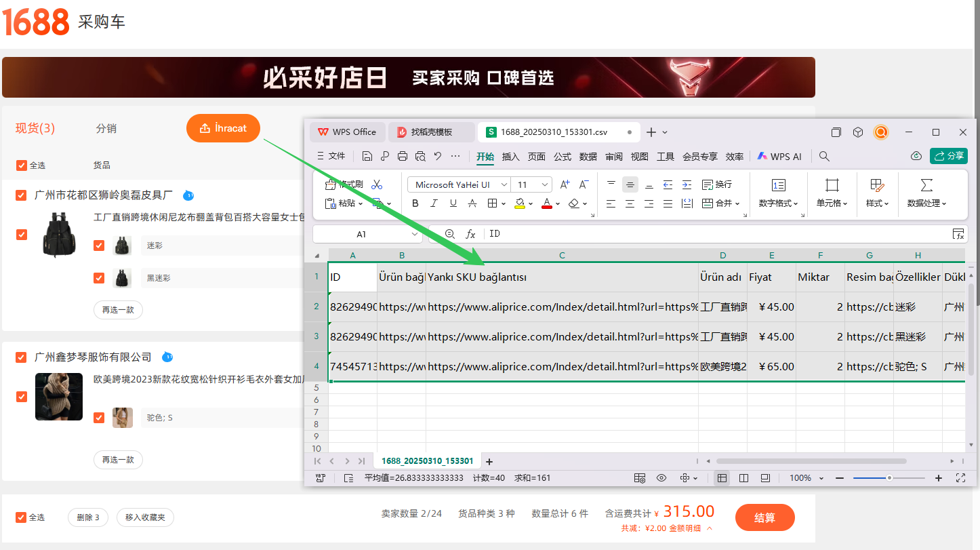Open the 文件 file menu
The image size is (980, 550).
coord(331,156)
